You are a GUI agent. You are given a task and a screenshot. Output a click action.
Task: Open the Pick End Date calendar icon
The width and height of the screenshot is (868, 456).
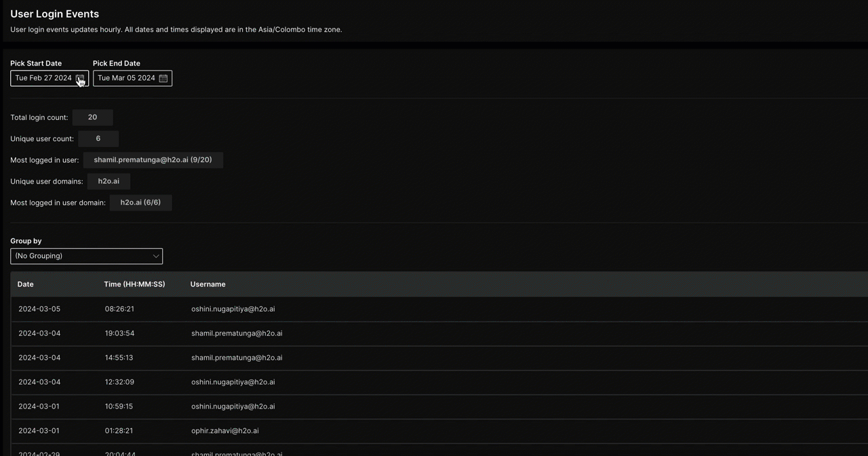pyautogui.click(x=163, y=79)
